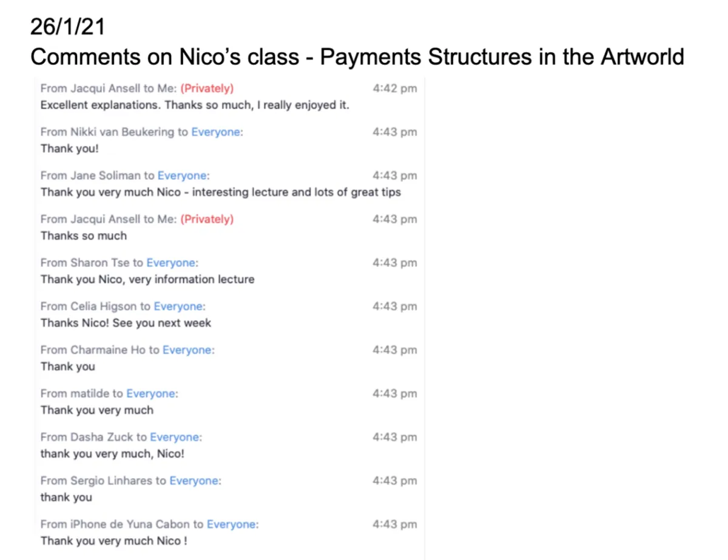
Task: Select Dasha Zuck's 'thank you very much, Nico!' message
Action: (x=112, y=454)
